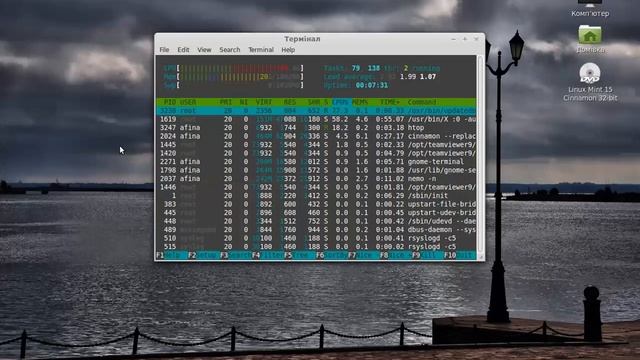The image size is (640, 360).
Task: Select the rsyslogd process with PID 510
Action: tap(316, 238)
